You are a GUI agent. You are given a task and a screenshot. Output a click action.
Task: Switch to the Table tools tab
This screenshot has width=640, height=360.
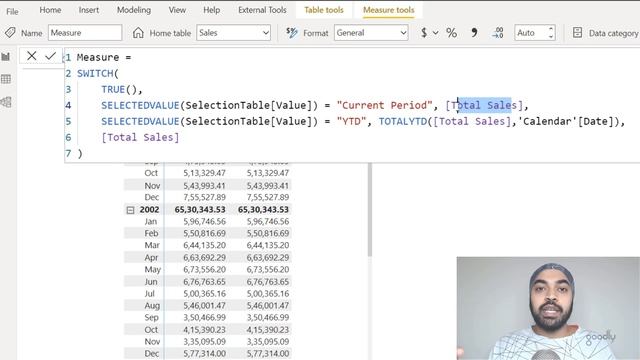click(x=324, y=10)
